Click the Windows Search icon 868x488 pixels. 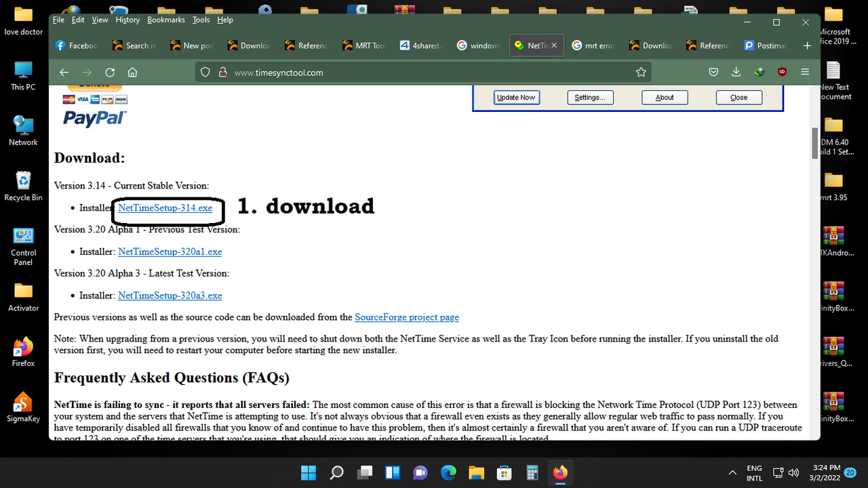coord(336,472)
